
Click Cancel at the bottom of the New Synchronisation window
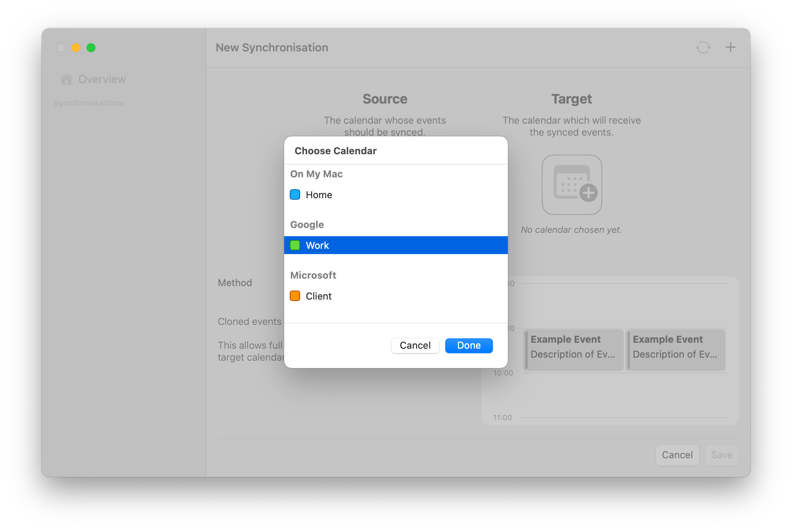click(677, 455)
